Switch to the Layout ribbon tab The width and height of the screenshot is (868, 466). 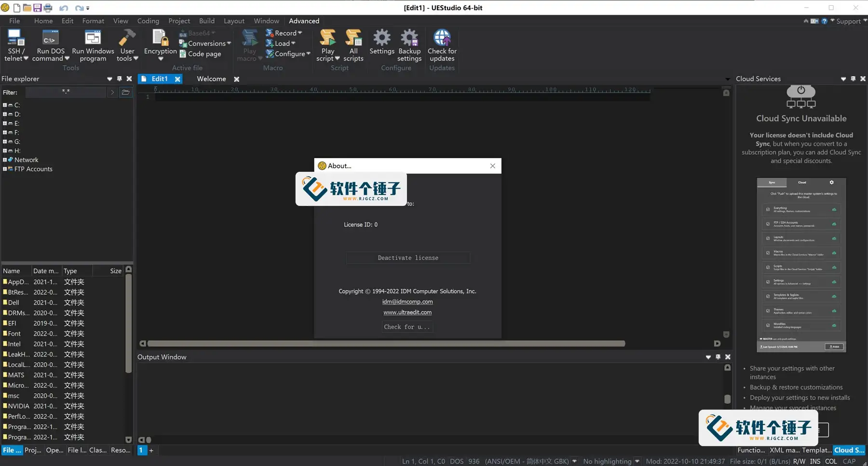tap(234, 21)
